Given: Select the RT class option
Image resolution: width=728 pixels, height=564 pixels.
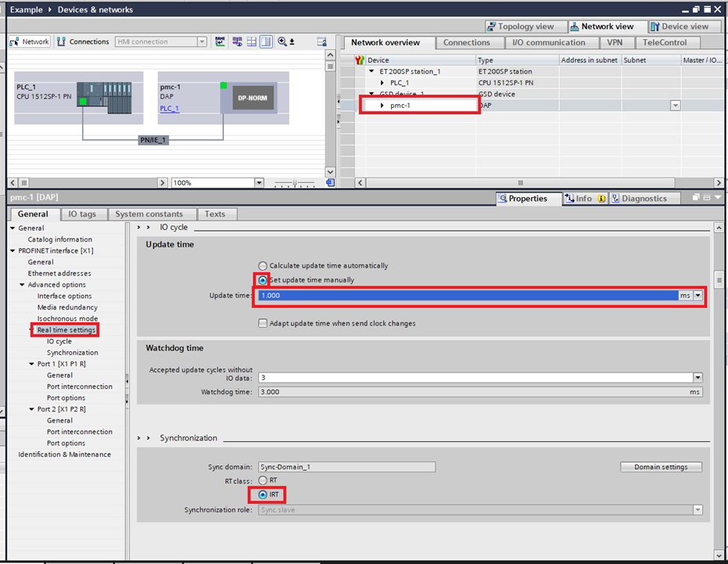Looking at the screenshot, I should pos(263,482).
